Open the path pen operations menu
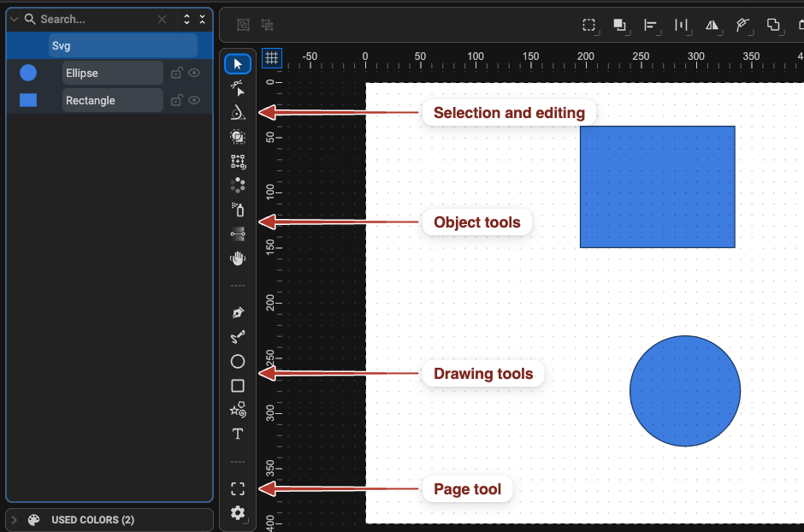The height and width of the screenshot is (532, 804). click(x=742, y=25)
